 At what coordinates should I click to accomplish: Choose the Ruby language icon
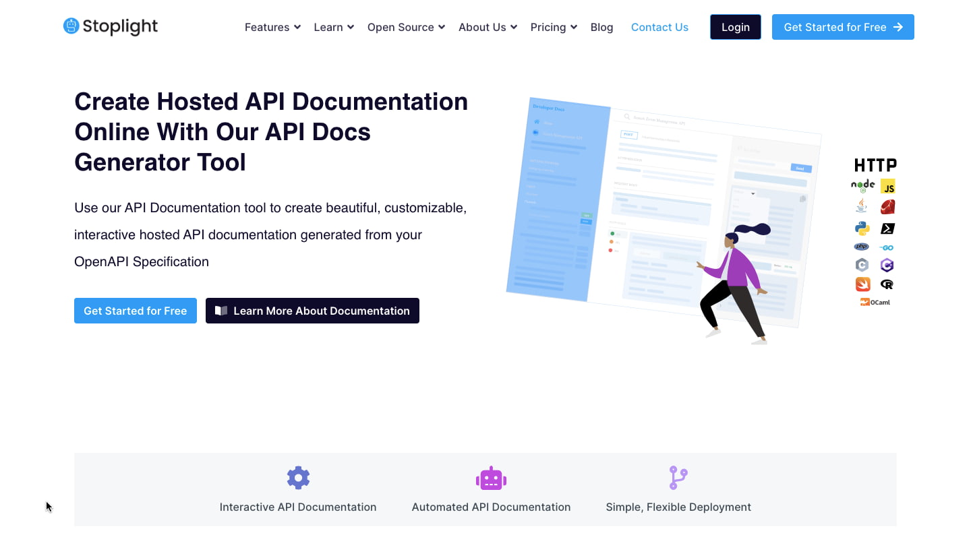click(887, 206)
